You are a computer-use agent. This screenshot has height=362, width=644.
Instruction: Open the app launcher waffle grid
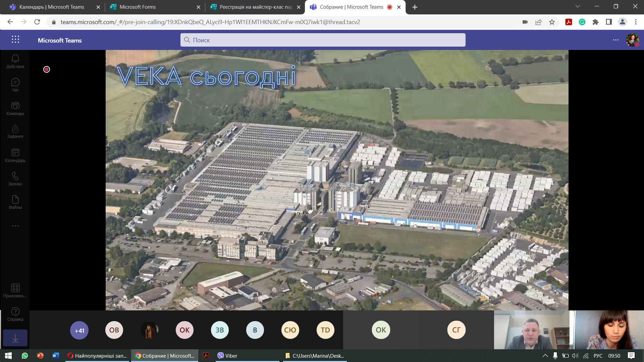pyautogui.click(x=15, y=40)
